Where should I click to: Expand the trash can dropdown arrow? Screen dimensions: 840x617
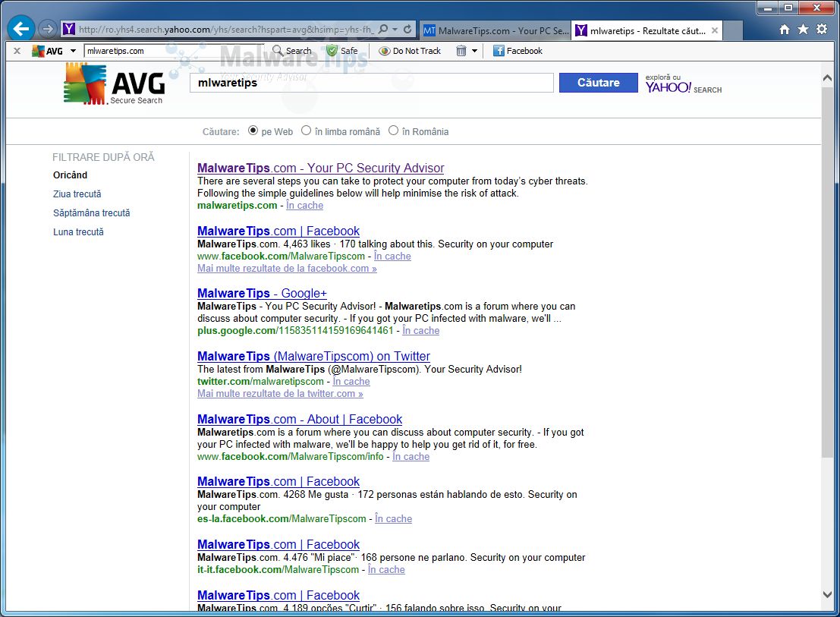(x=475, y=51)
